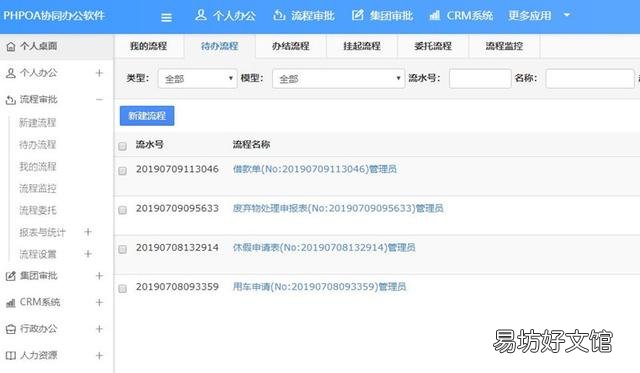Click the 流程审批 icon in top navigation

[279, 15]
